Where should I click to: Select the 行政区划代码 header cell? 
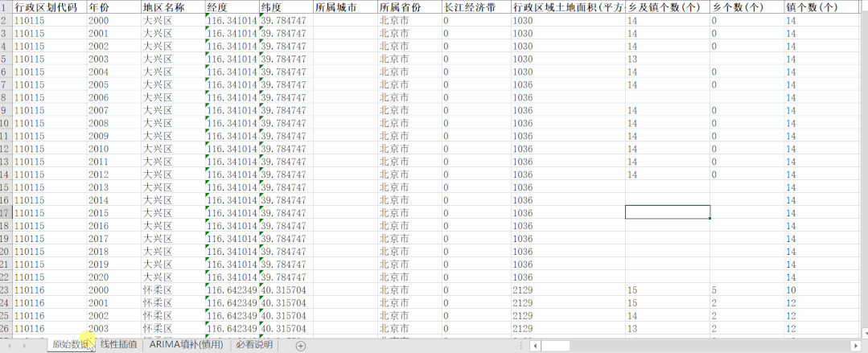click(49, 7)
